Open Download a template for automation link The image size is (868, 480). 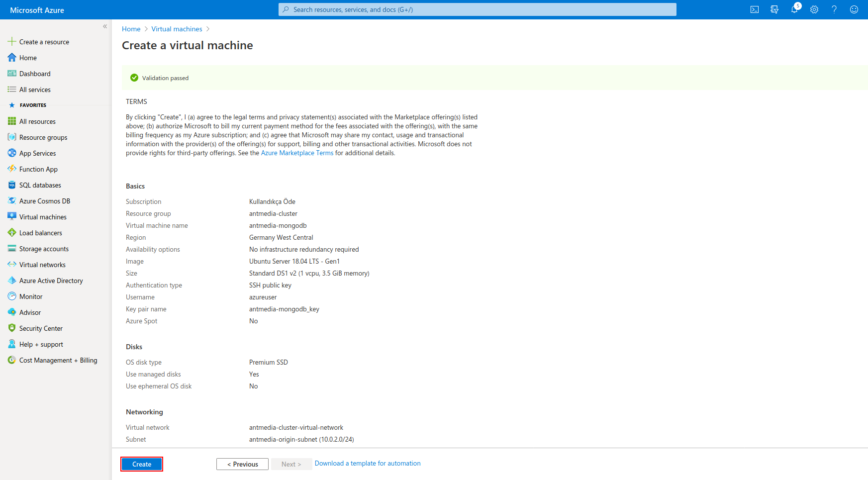368,464
